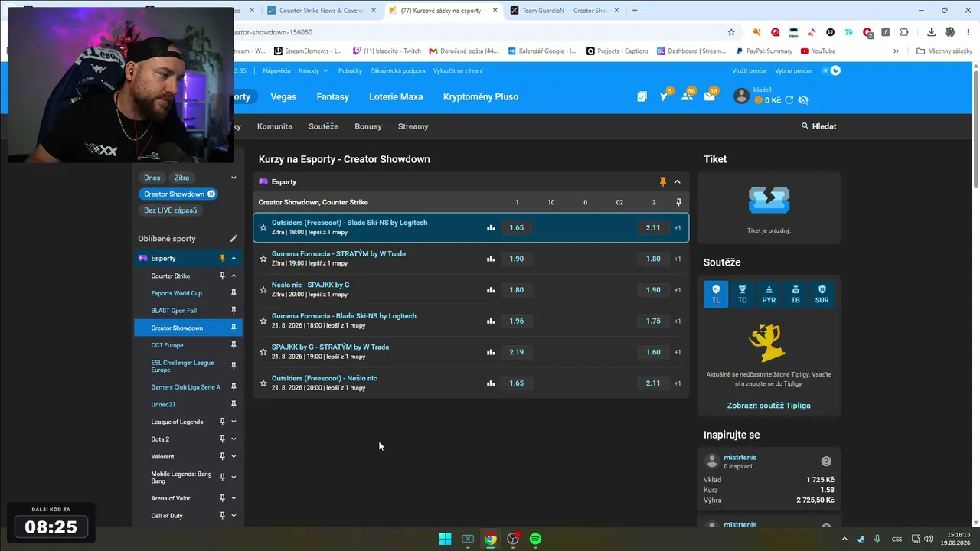Click the Hledat search button
Viewport: 980px width, 551px height.
[x=819, y=126]
